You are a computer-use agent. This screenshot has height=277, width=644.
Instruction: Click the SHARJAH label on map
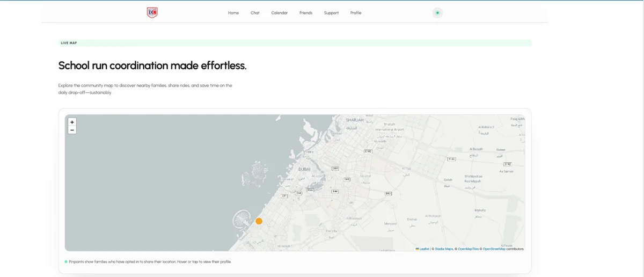[x=355, y=120]
